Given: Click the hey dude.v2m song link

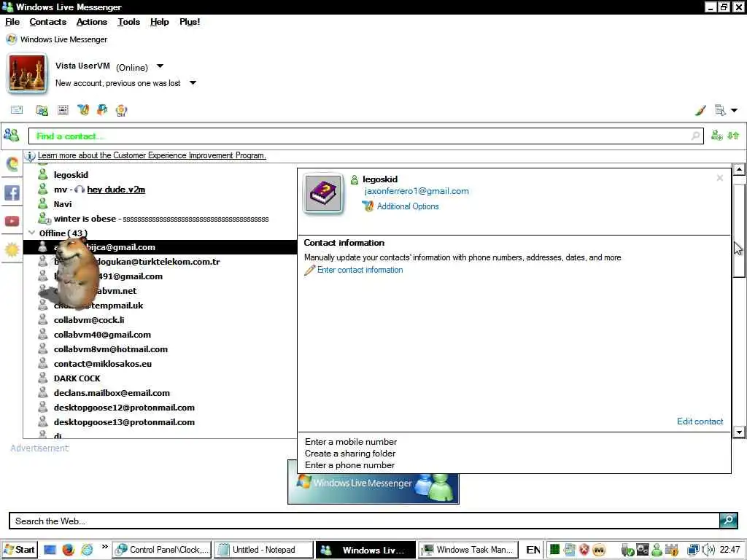Looking at the screenshot, I should coord(116,190).
